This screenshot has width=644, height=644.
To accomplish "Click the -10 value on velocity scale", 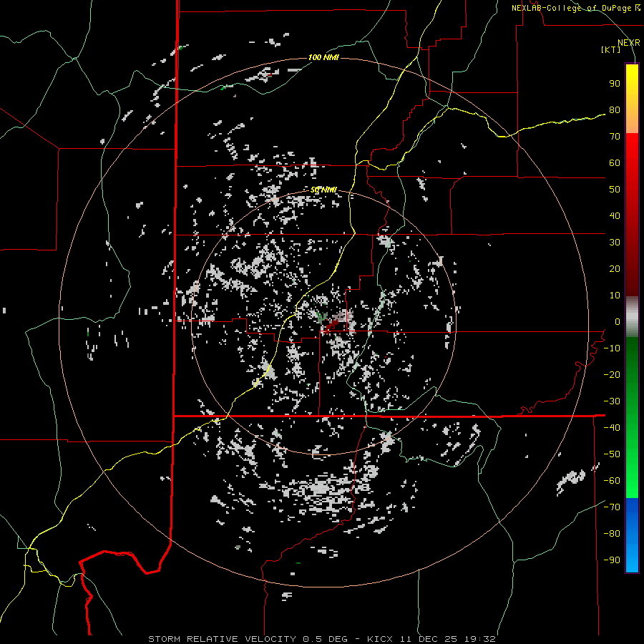I will pyautogui.click(x=612, y=348).
